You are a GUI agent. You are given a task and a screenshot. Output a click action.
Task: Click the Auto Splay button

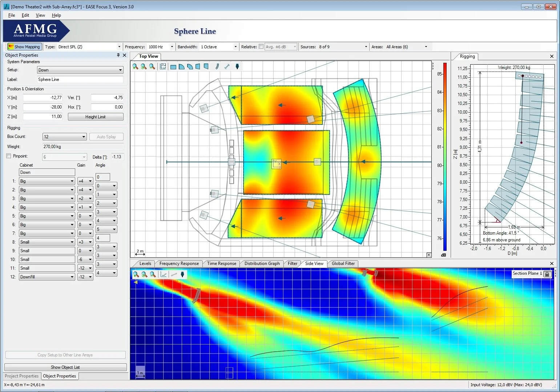[x=106, y=136]
